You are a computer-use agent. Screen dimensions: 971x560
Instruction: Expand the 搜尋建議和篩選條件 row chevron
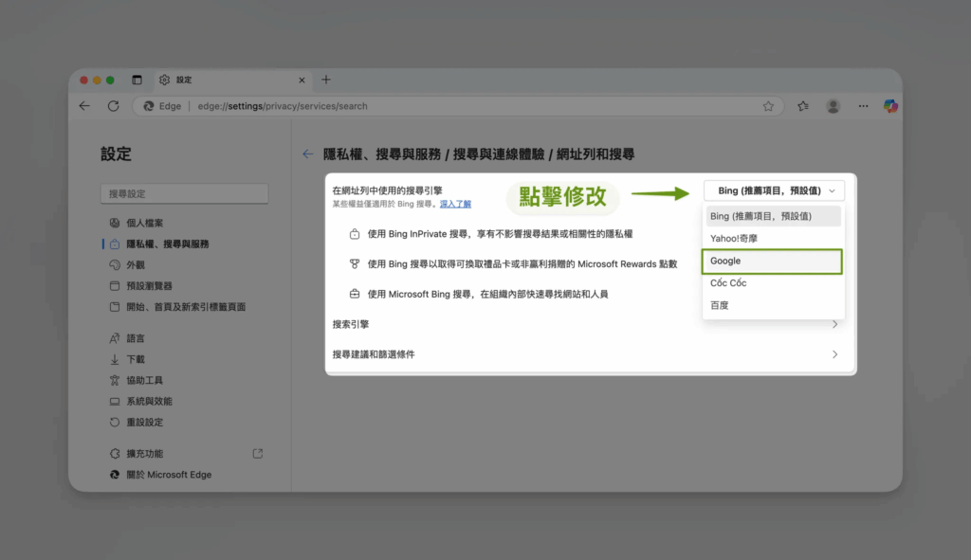pos(834,354)
